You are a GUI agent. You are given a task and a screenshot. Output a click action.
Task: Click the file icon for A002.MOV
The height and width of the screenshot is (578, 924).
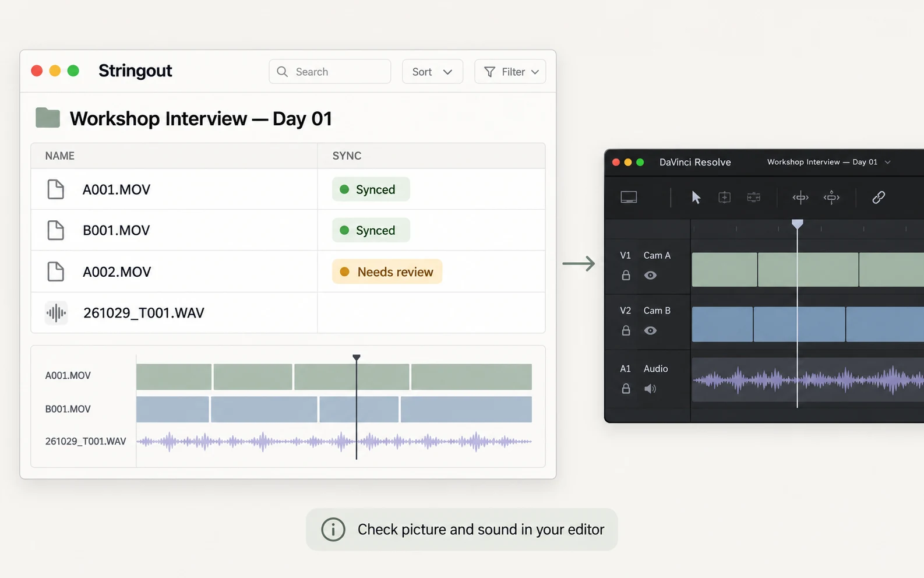point(55,272)
